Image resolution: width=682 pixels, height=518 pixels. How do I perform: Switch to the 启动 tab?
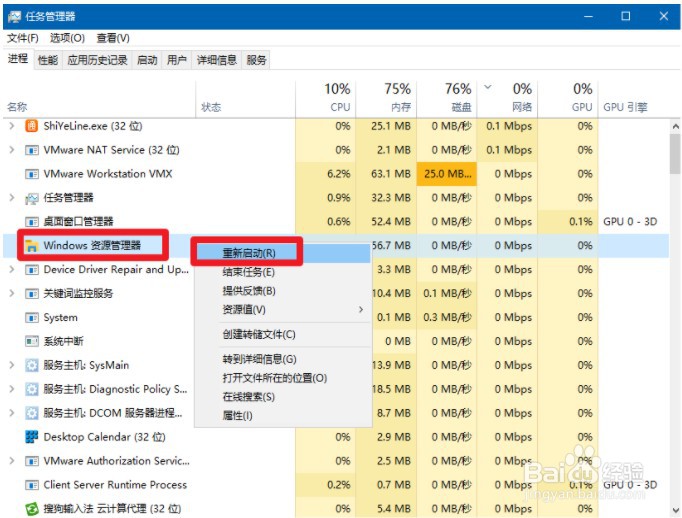[147, 60]
